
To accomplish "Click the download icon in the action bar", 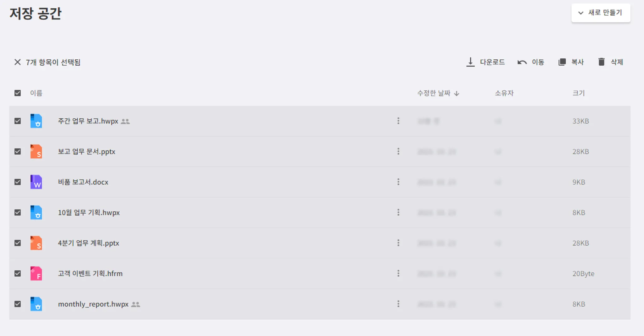I will click(470, 62).
